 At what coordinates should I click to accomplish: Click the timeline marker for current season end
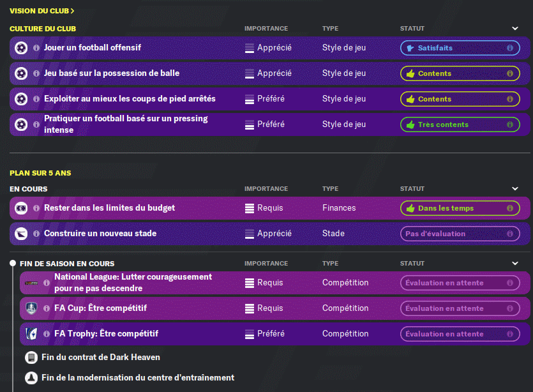click(12, 264)
